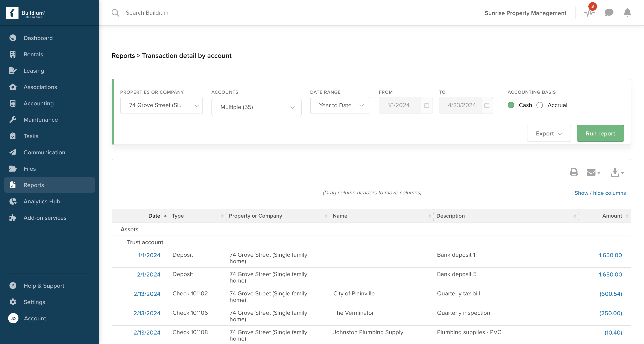Select the Cash accounting basis
Image resolution: width=644 pixels, height=344 pixels.
(x=511, y=105)
